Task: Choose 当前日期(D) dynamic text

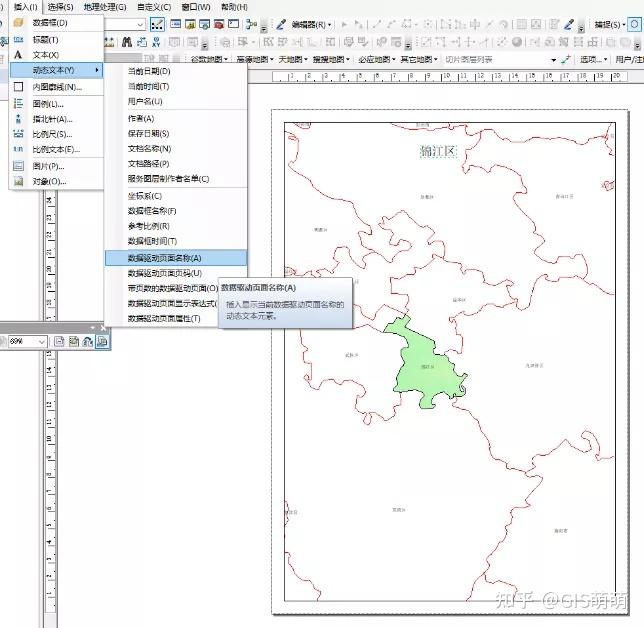Action: pos(149,71)
